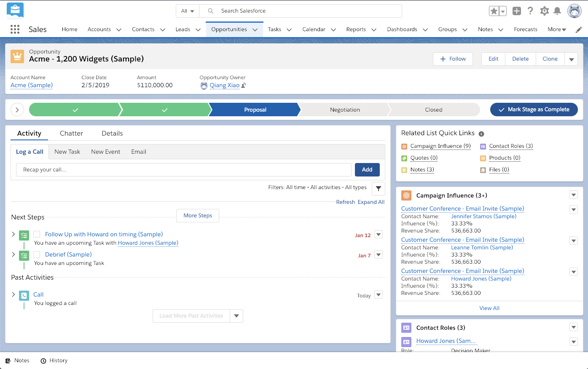This screenshot has width=588, height=369.
Task: Open the Campaign Influence card actions dropdown
Action: pyautogui.click(x=573, y=195)
